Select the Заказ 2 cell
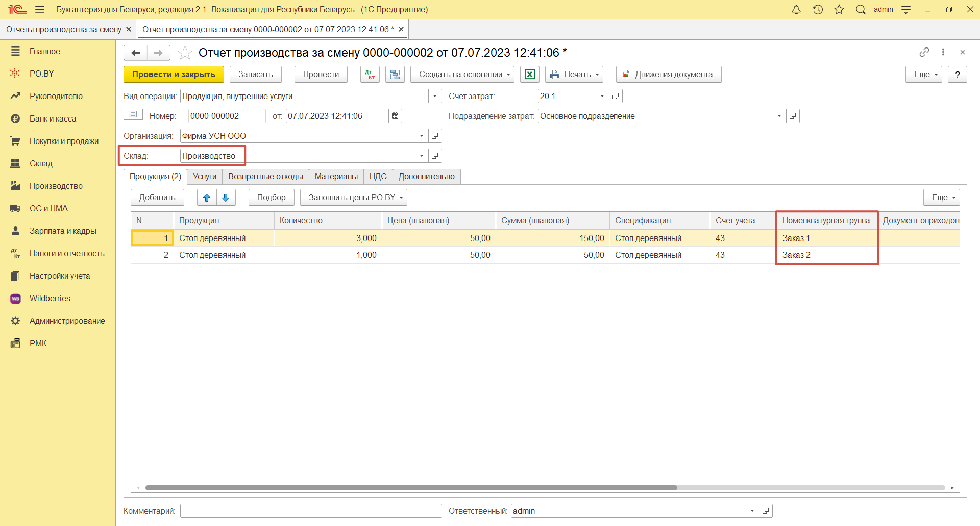This screenshot has width=980, height=526. coord(826,255)
